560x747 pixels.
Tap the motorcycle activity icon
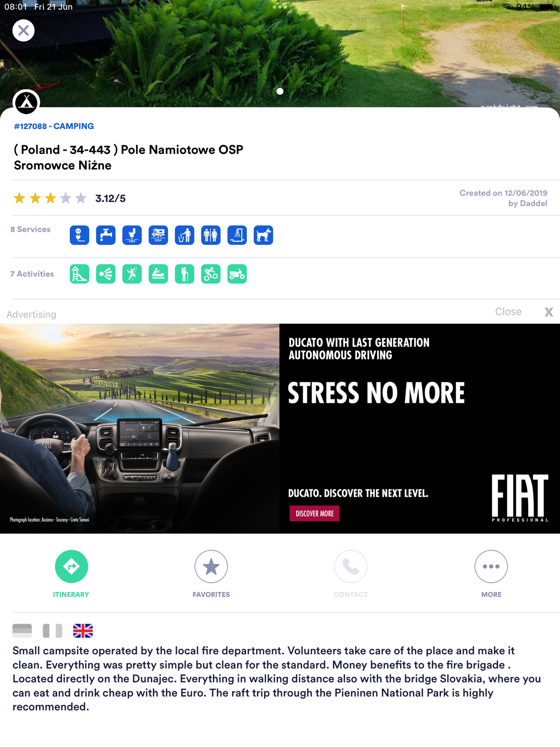[x=237, y=274]
